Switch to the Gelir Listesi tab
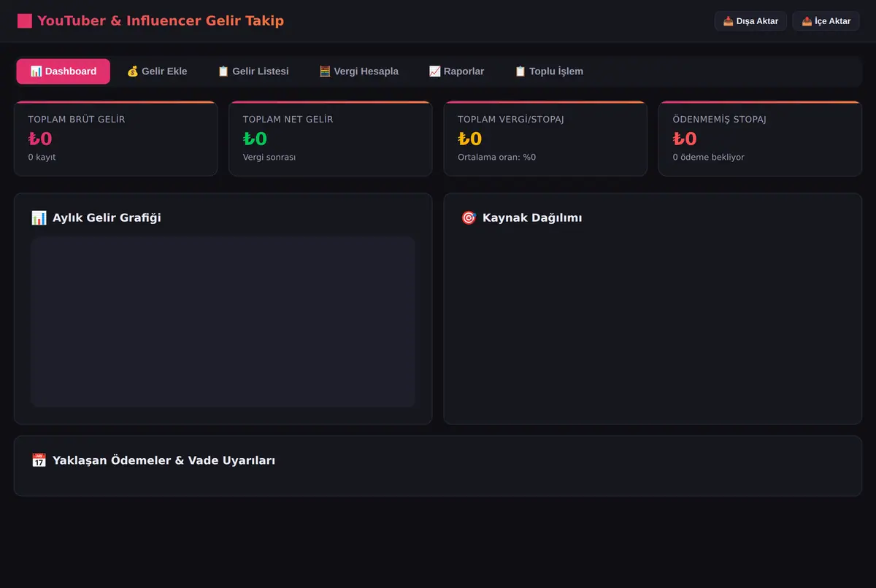This screenshot has width=876, height=588. click(253, 71)
